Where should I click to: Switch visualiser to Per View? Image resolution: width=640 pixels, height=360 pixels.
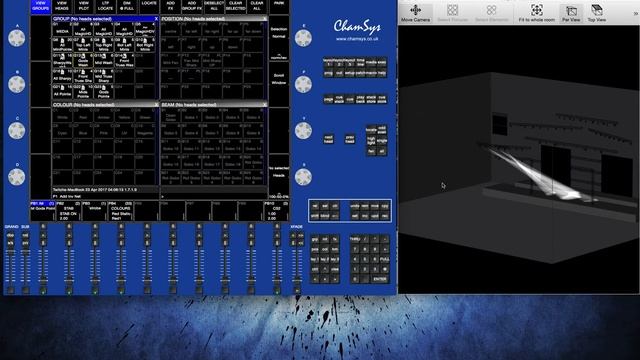tap(571, 13)
